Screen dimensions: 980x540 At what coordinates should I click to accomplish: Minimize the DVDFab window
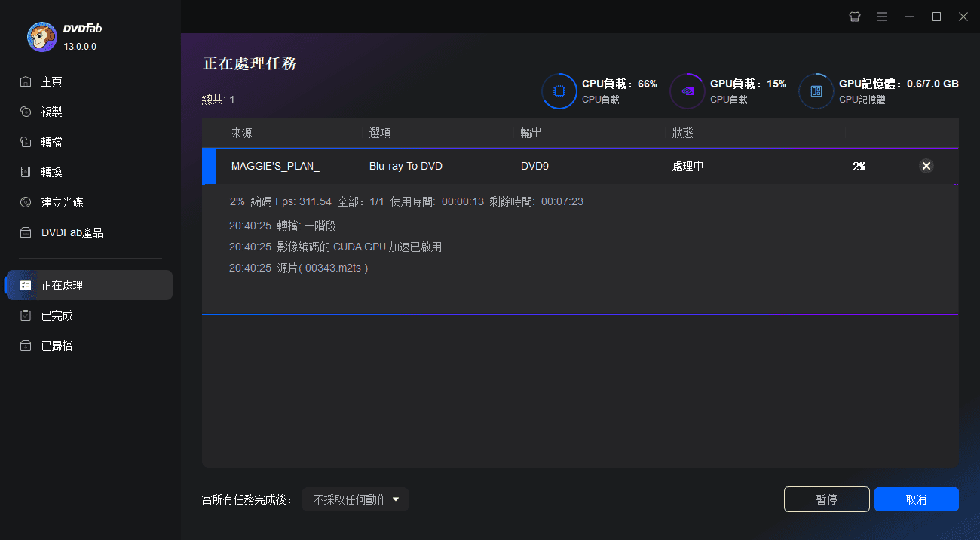click(909, 17)
